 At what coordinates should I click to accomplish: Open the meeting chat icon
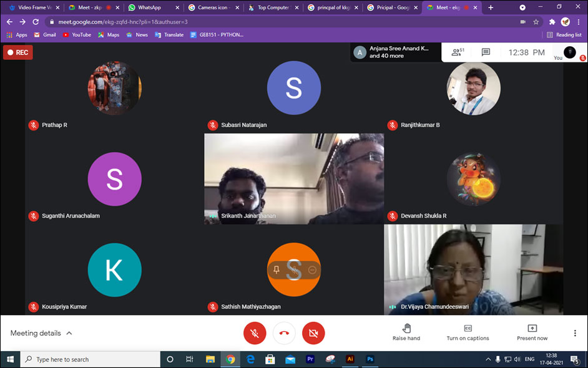(486, 52)
